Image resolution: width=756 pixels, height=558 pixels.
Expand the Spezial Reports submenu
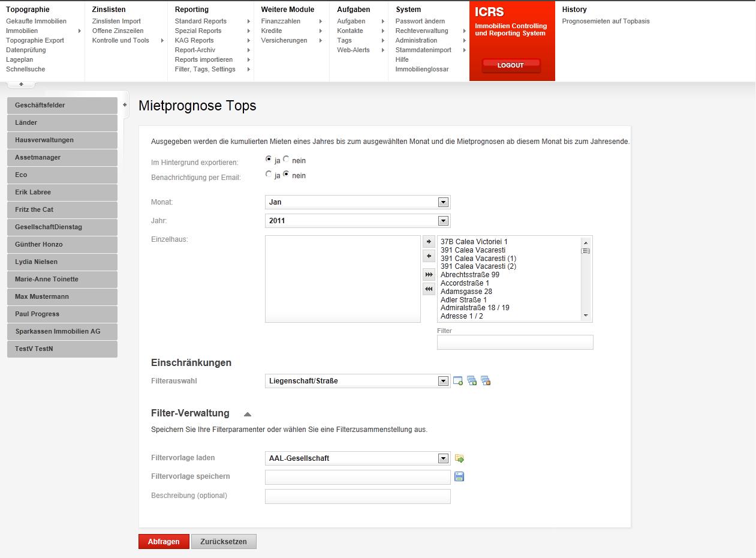[x=249, y=31]
